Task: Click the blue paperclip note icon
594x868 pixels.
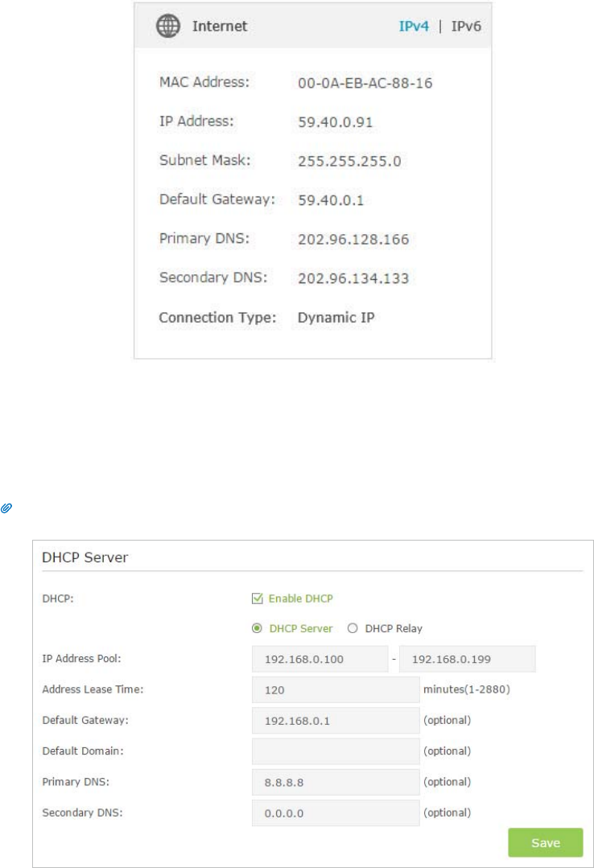Action: click(x=6, y=508)
